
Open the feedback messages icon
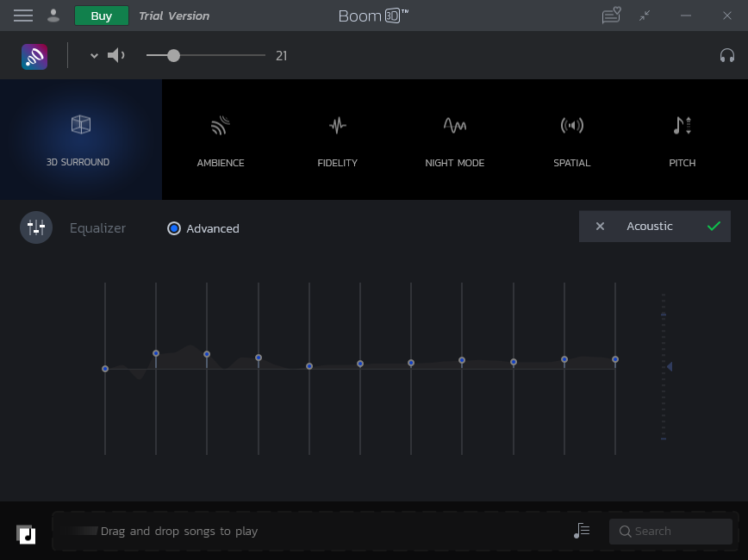(611, 16)
